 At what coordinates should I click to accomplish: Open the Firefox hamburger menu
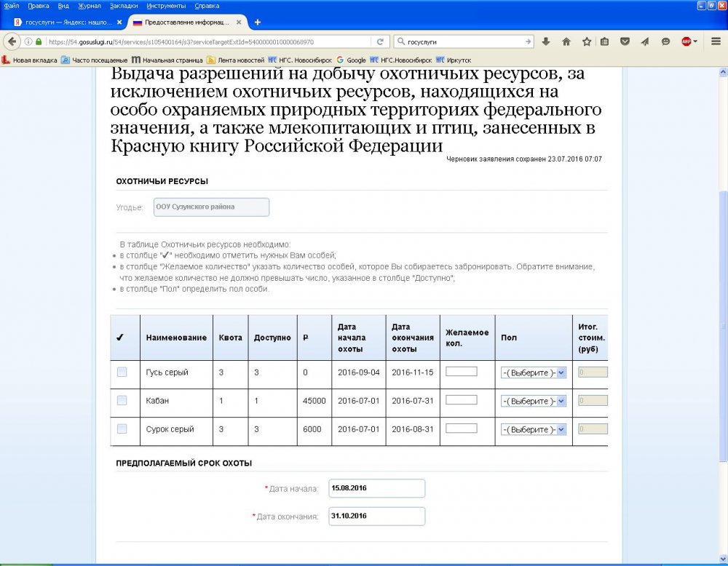click(714, 41)
